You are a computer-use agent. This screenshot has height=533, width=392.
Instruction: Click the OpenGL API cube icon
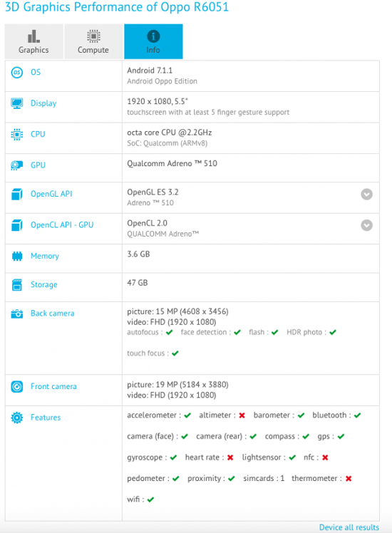point(17,195)
